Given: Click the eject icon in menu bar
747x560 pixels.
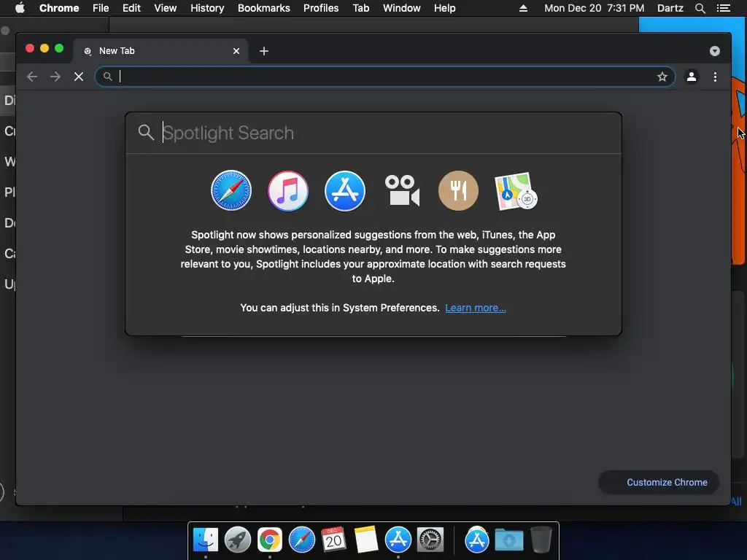Looking at the screenshot, I should [523, 8].
